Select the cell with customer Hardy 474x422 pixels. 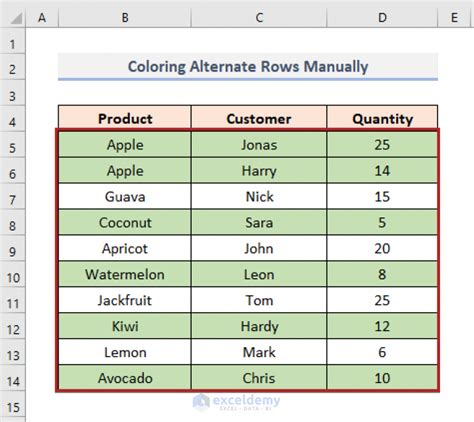pos(259,326)
